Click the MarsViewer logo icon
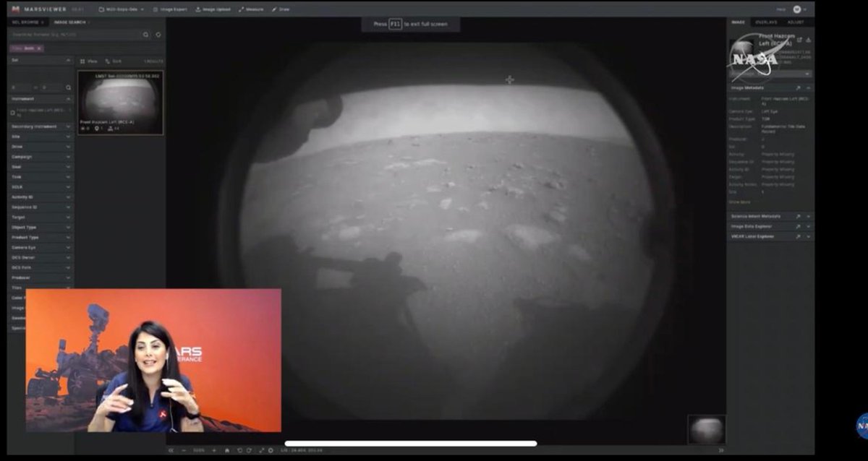Screen dimensions: 868x461 16,9
